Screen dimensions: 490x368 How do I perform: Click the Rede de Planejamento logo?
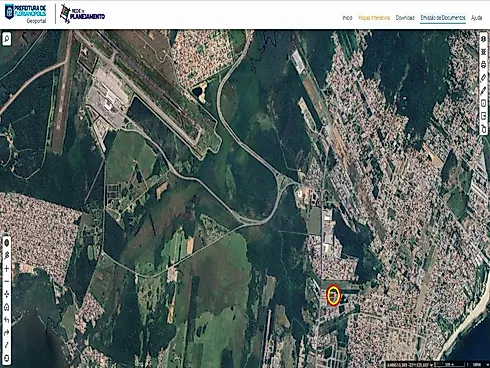(x=82, y=14)
